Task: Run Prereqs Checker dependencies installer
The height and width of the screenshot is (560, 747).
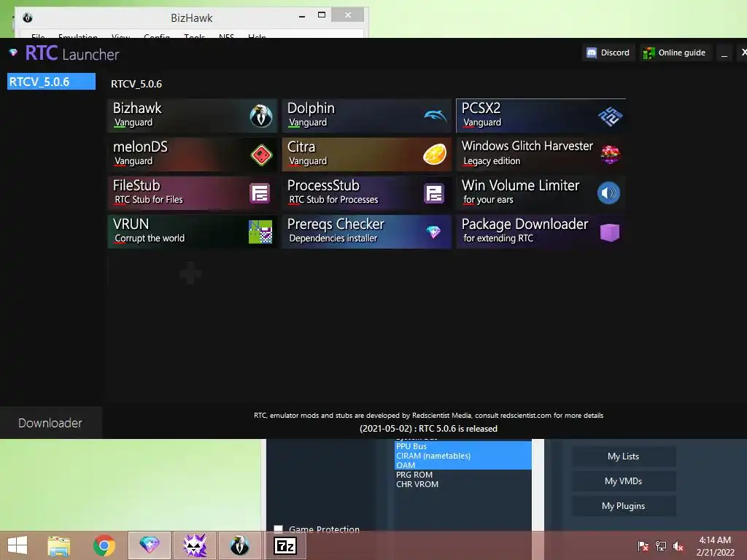Action: click(366, 231)
